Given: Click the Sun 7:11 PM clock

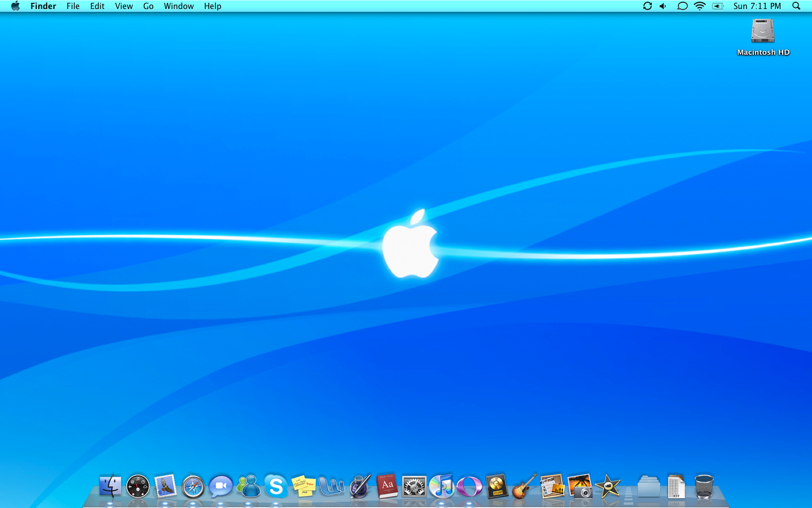Looking at the screenshot, I should coord(757,6).
